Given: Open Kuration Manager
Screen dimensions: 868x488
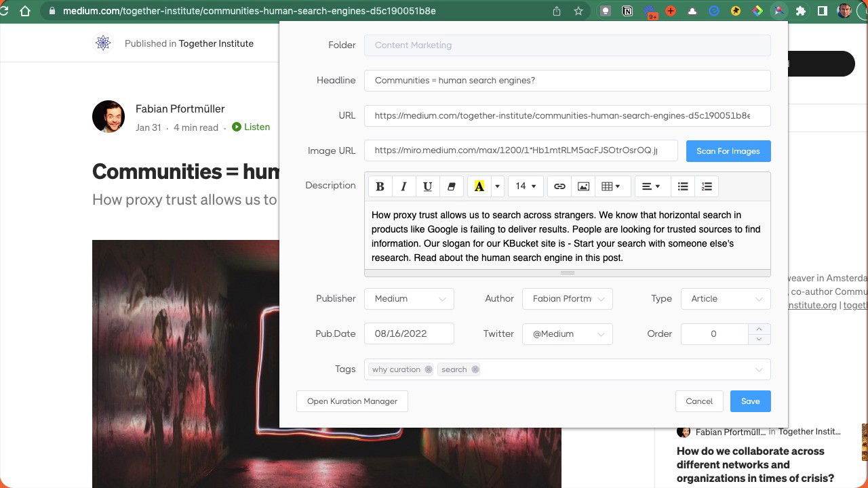Looking at the screenshot, I should point(352,401).
